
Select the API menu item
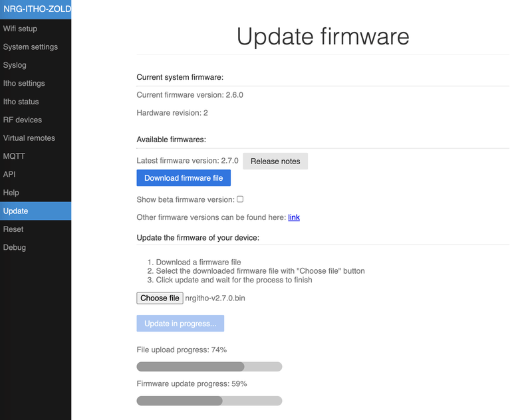[x=9, y=174]
